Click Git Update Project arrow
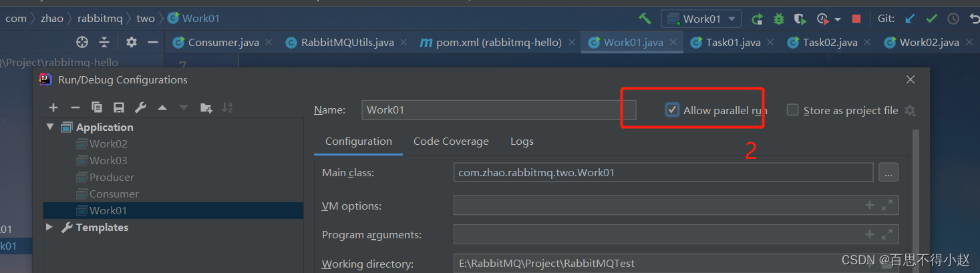 click(x=909, y=19)
